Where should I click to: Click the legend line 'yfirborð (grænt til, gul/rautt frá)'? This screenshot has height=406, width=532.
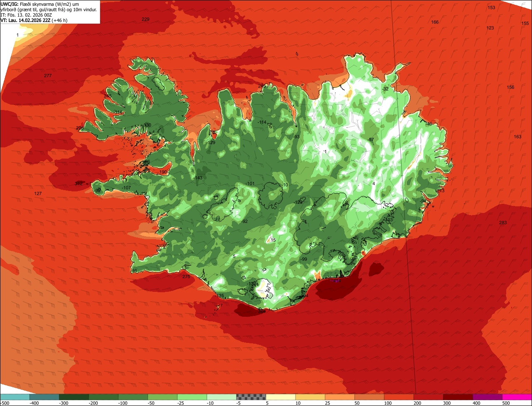click(32, 9)
